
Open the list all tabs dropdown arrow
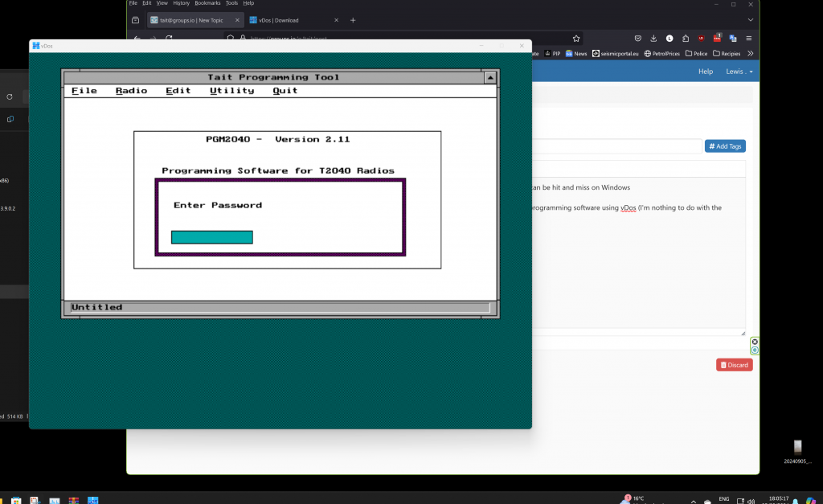click(751, 20)
